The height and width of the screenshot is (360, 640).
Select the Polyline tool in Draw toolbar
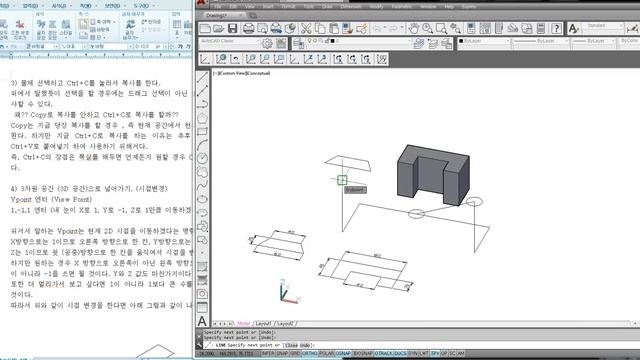tap(202, 104)
